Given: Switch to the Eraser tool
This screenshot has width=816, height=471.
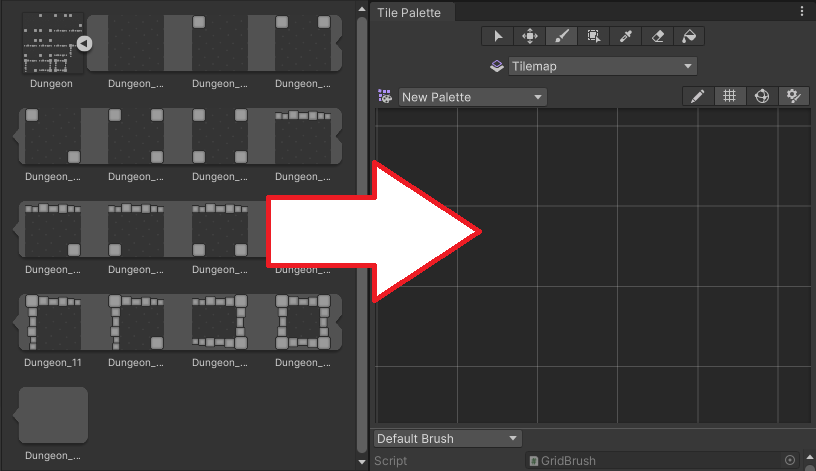Looking at the screenshot, I should [x=657, y=36].
